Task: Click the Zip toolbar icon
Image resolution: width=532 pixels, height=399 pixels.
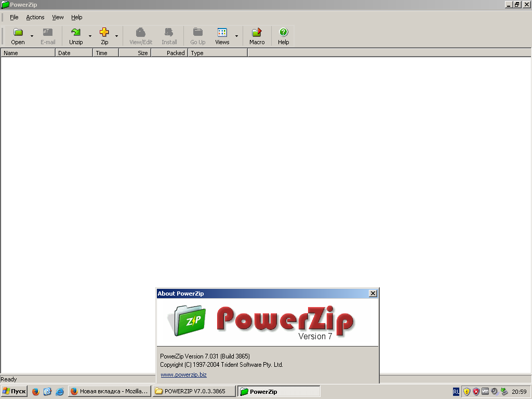Action: (x=104, y=36)
